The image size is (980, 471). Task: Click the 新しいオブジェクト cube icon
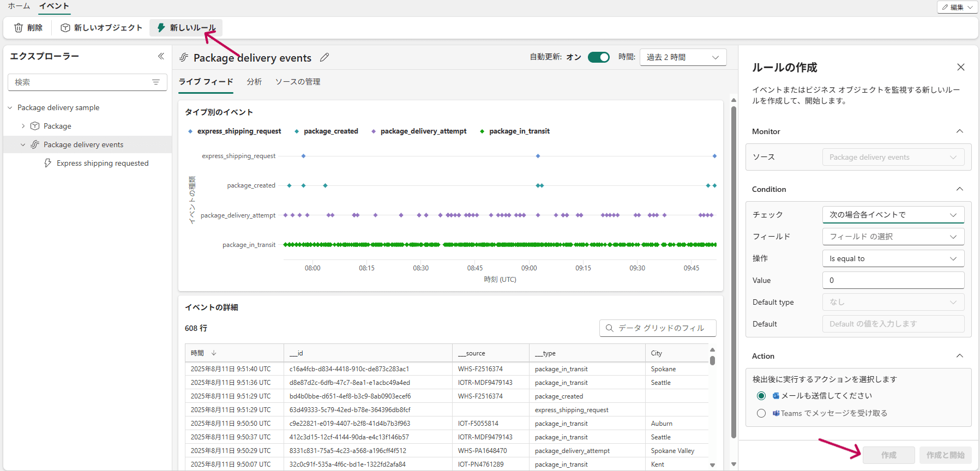[x=65, y=28]
